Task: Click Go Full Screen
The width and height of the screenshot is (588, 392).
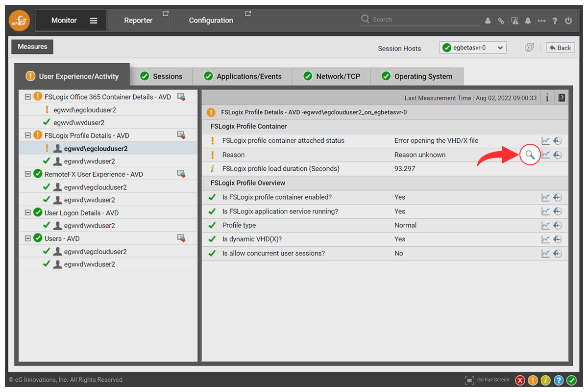Action: tap(487, 380)
